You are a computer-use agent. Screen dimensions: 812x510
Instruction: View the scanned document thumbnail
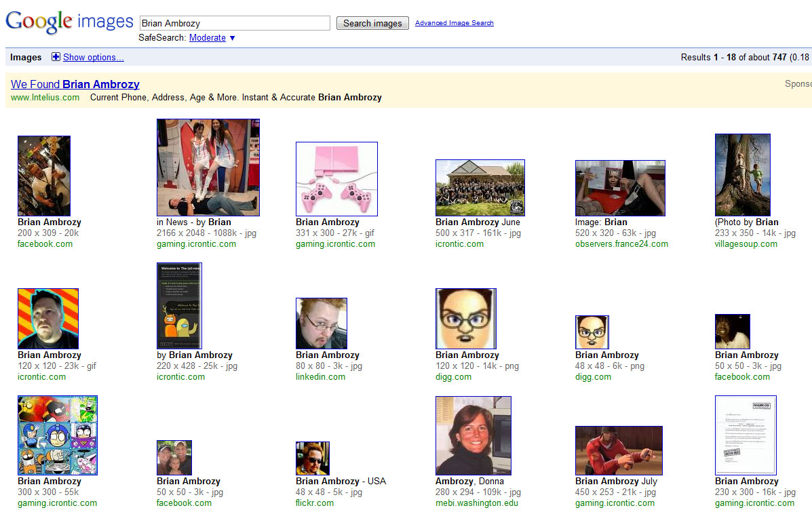745,435
